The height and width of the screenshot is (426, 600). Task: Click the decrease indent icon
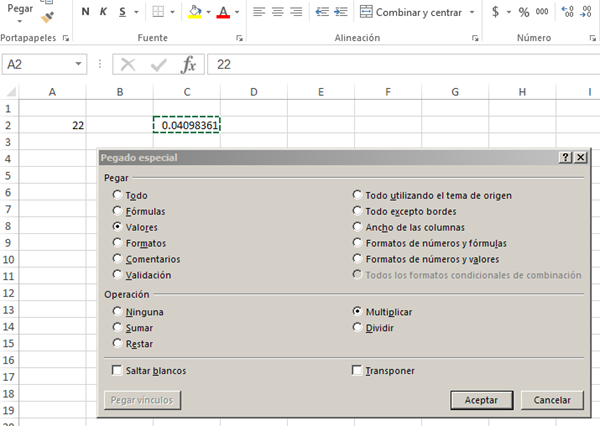pos(322,12)
